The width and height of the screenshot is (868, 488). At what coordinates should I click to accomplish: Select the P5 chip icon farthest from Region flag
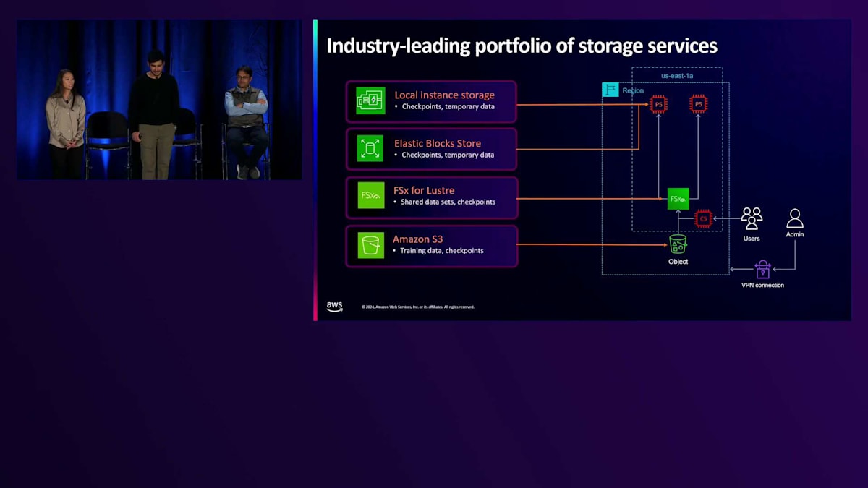698,104
